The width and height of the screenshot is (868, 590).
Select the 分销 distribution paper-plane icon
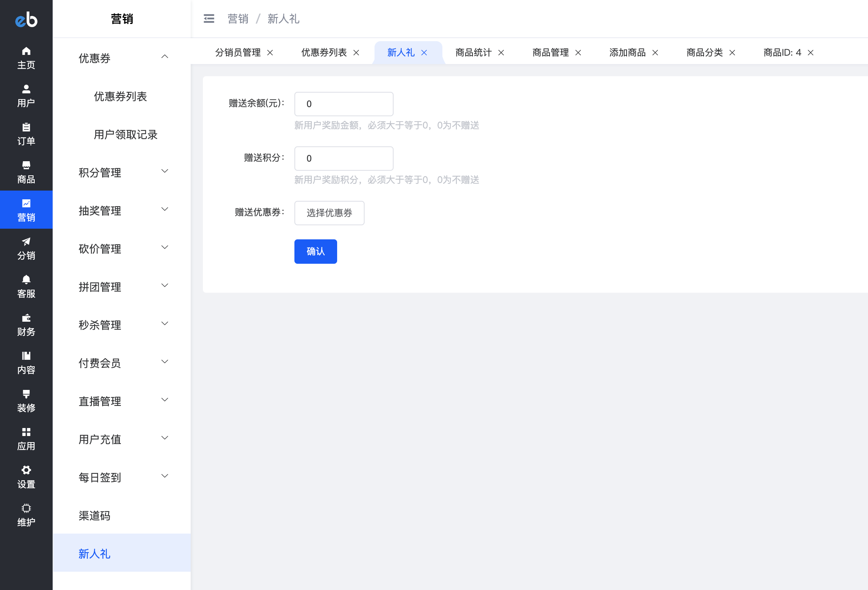pyautogui.click(x=26, y=242)
